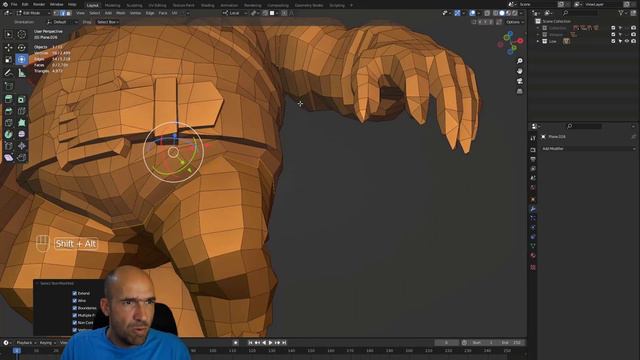Select the Shear tool

click(x=9, y=158)
